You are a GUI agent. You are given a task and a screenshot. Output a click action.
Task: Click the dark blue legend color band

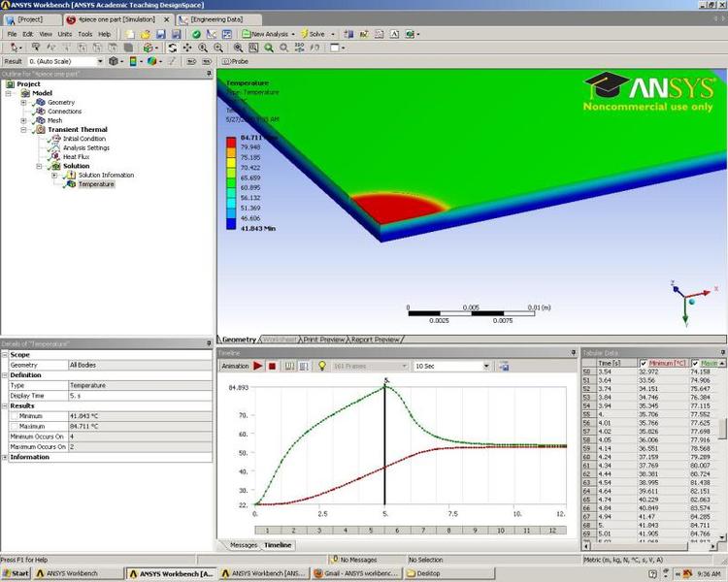231,224
